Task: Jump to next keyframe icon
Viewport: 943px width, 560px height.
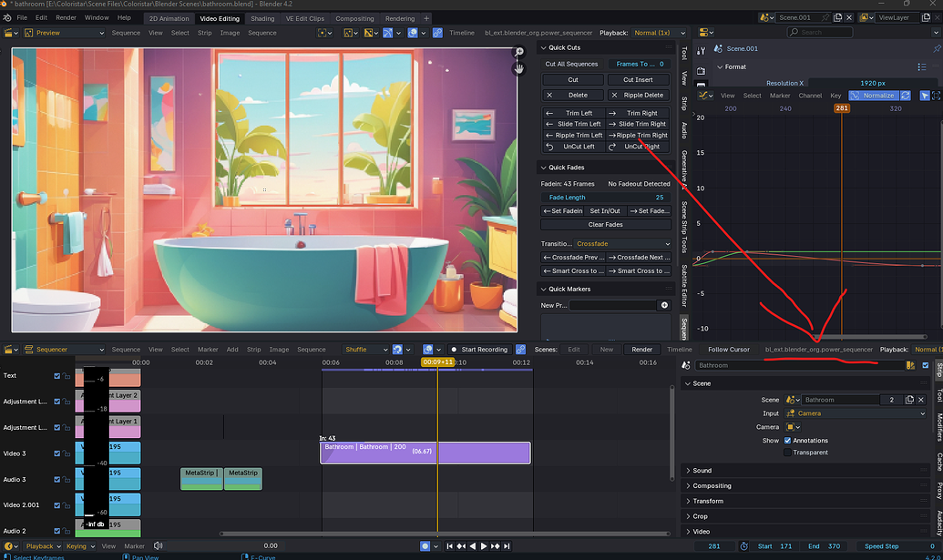Action: coord(495,546)
